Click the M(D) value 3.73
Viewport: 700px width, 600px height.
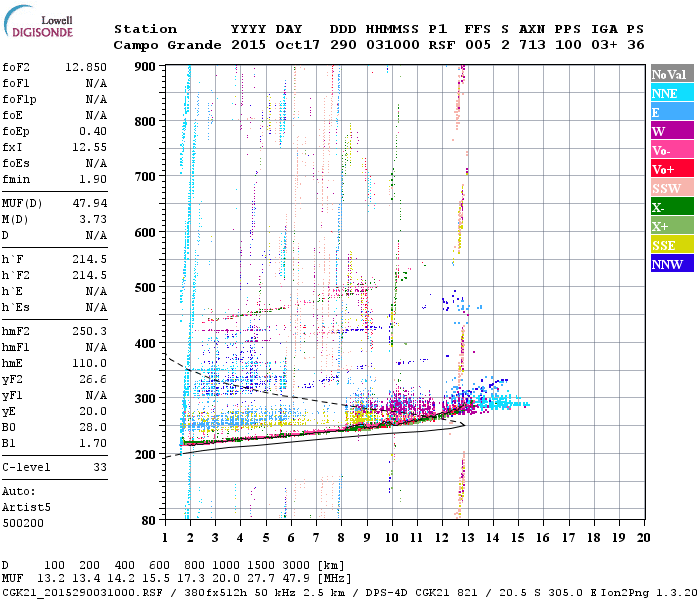coord(93,219)
